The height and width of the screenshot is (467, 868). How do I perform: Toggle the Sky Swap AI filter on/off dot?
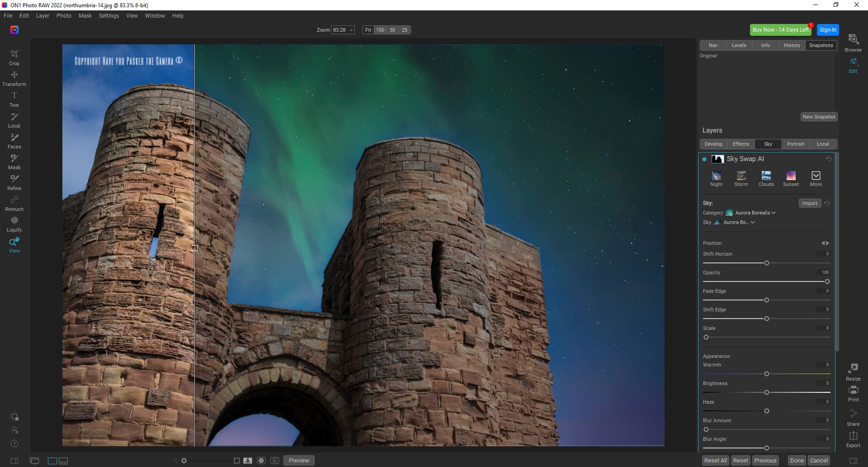(x=704, y=159)
